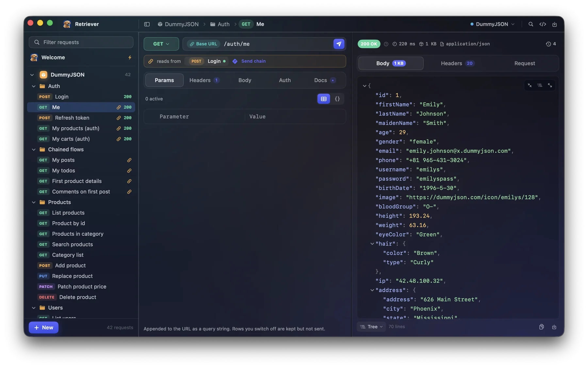Collapse the Auth folder

(x=34, y=86)
